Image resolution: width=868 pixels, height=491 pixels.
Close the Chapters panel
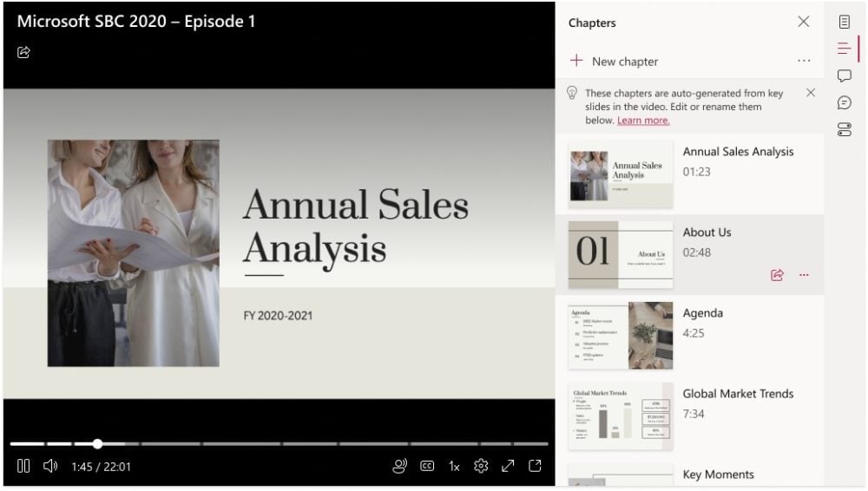click(803, 22)
